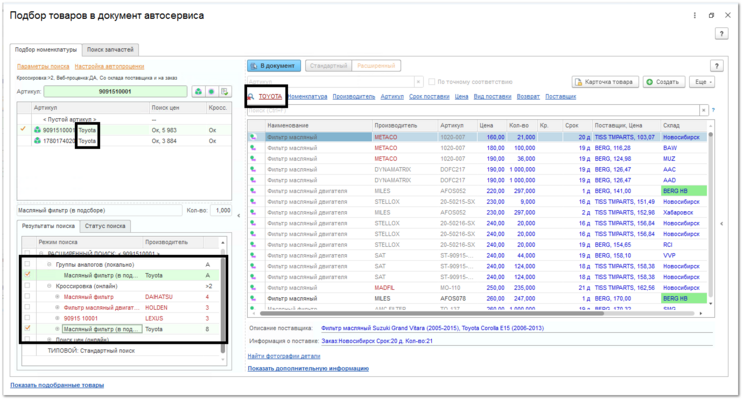743x400 pixels.
Task: Click the vertical scrollbar of search results tree
Action: (x=223, y=299)
